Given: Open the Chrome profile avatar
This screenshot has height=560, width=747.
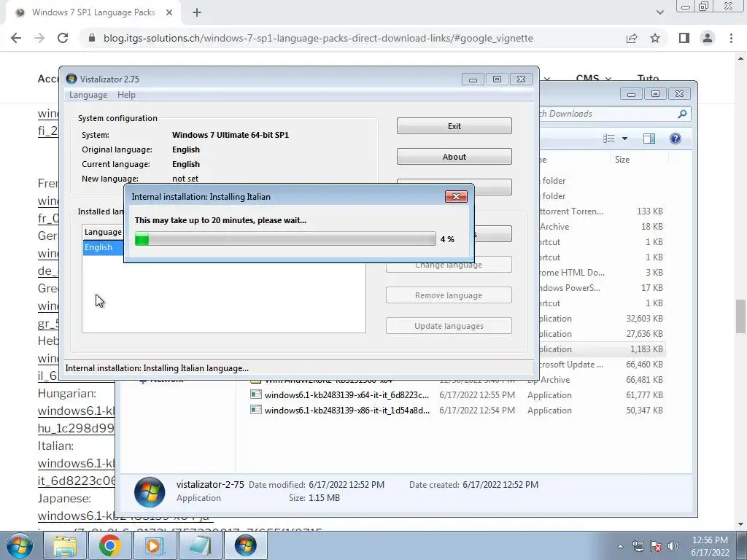Looking at the screenshot, I should 708,38.
